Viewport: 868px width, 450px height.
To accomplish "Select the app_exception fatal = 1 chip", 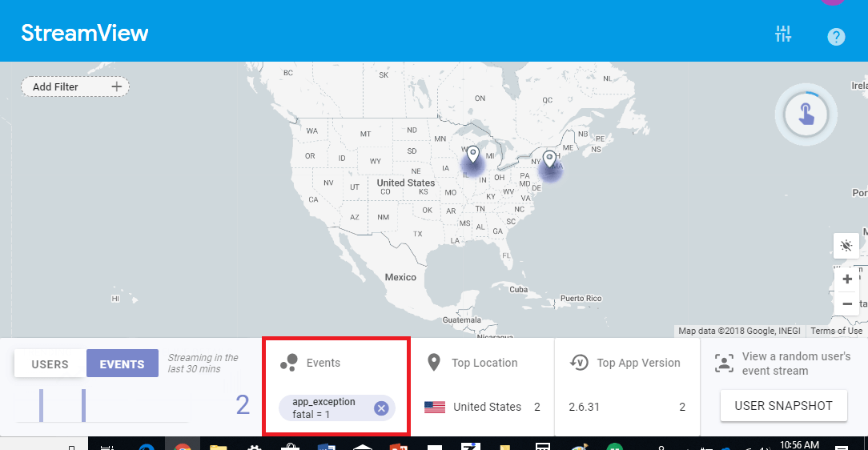I will (336, 408).
